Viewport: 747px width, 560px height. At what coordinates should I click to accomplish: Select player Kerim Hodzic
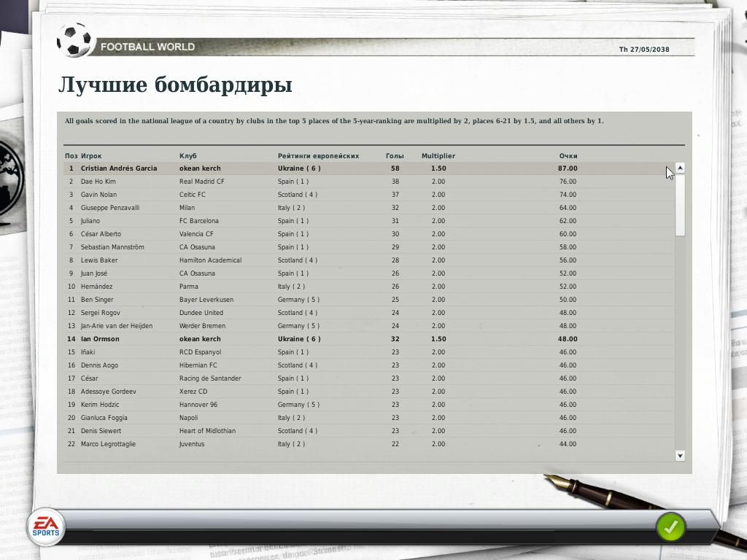point(100,404)
